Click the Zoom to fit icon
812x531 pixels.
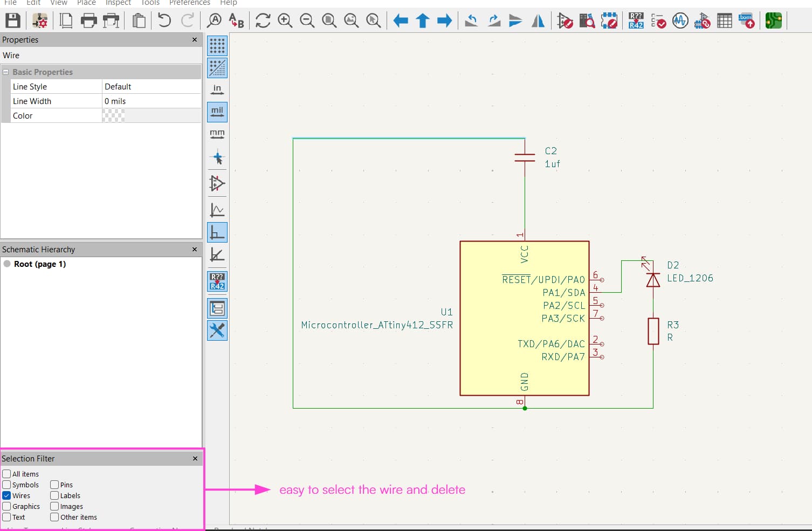click(x=329, y=21)
